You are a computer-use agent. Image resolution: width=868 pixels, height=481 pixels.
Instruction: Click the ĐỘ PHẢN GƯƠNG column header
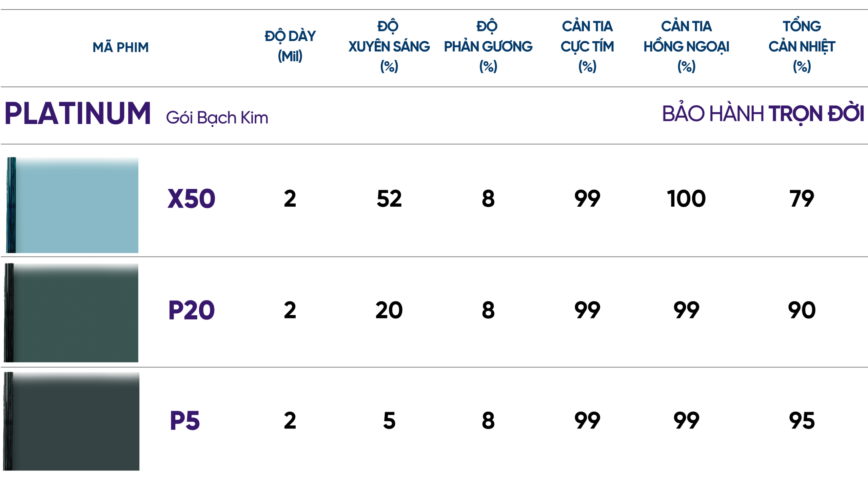488,46
